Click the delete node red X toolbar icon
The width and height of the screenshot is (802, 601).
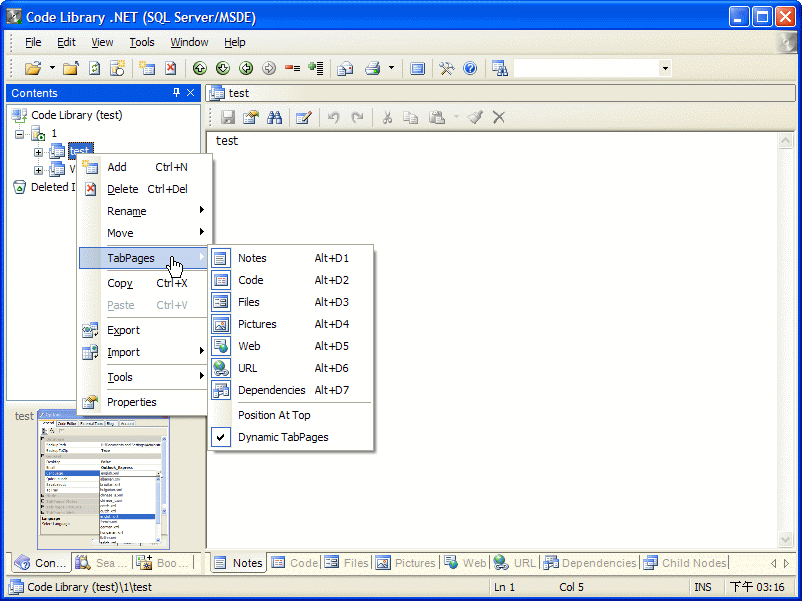pyautogui.click(x=171, y=68)
